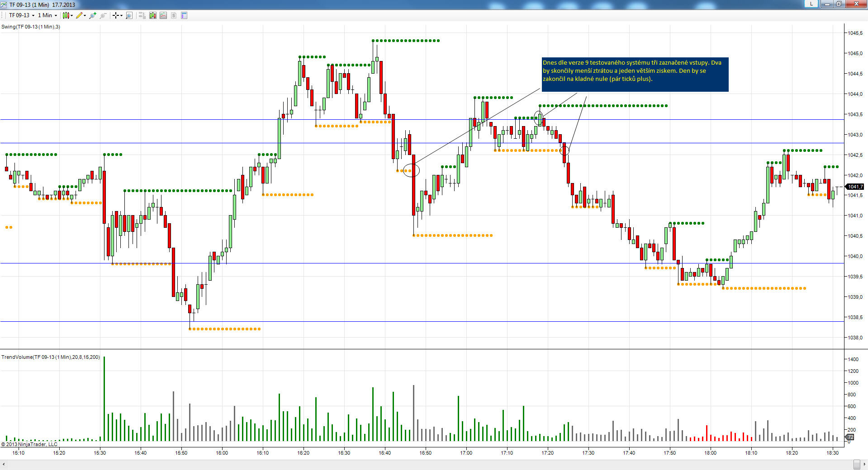Screen dimensions: 868x470
Task: Click the TrendVolume indicator label
Action: (51, 357)
